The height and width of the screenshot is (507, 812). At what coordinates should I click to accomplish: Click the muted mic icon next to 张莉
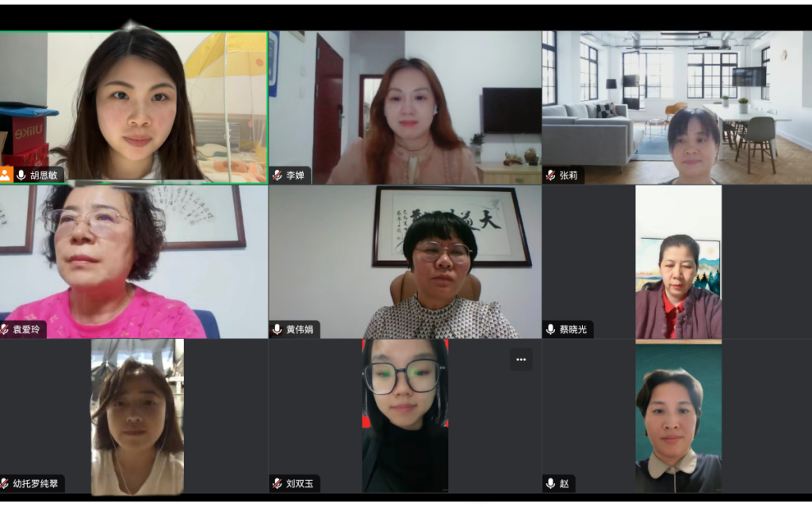tap(551, 175)
